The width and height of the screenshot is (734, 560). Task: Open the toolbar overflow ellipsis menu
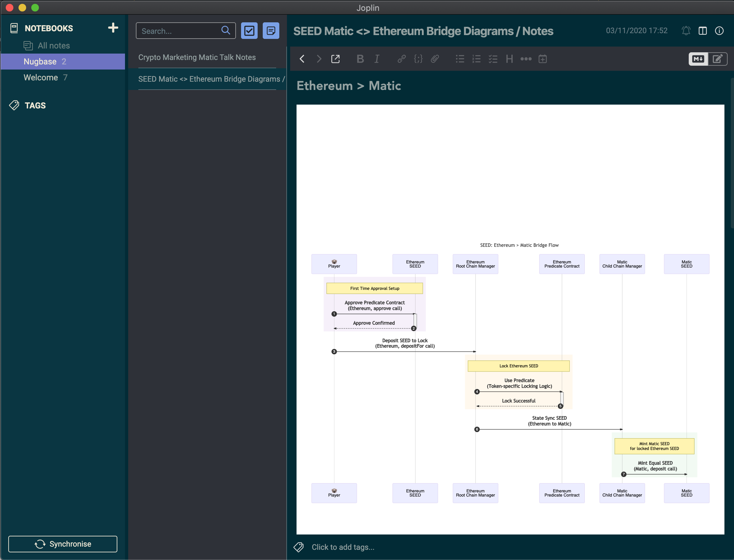click(526, 59)
